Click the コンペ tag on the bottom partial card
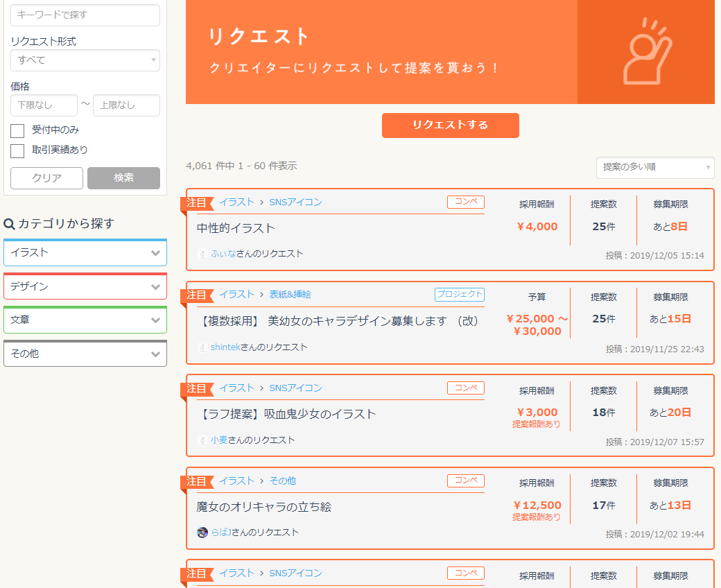 click(466, 573)
